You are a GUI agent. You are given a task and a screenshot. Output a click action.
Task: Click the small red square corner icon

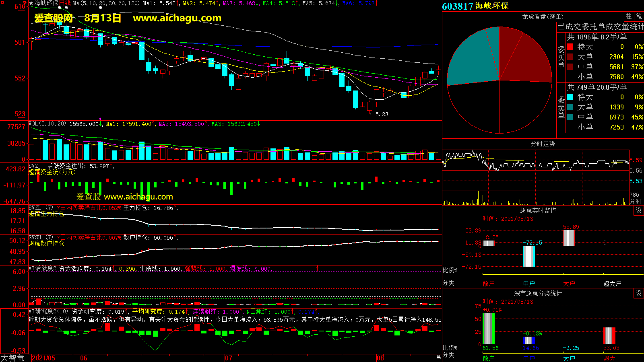(2, 2)
